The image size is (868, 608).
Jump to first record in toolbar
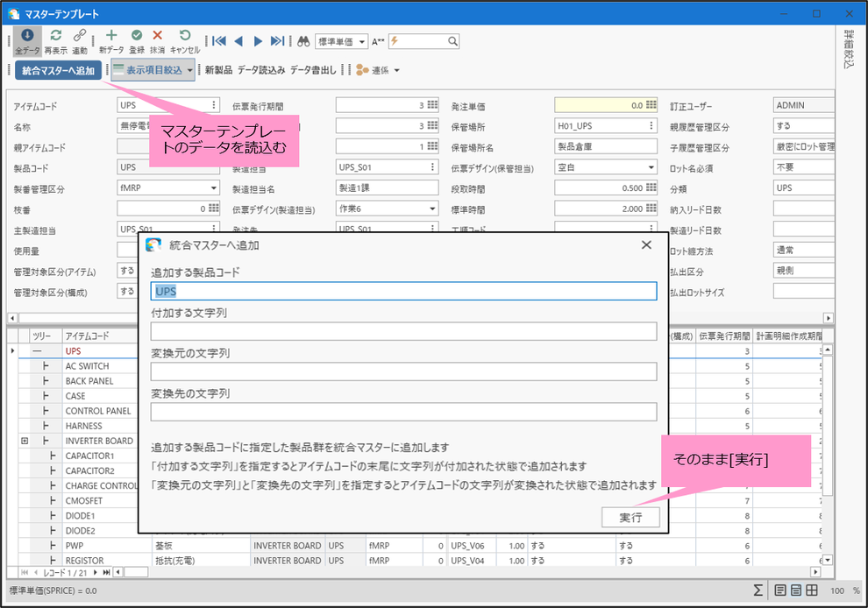pos(219,41)
